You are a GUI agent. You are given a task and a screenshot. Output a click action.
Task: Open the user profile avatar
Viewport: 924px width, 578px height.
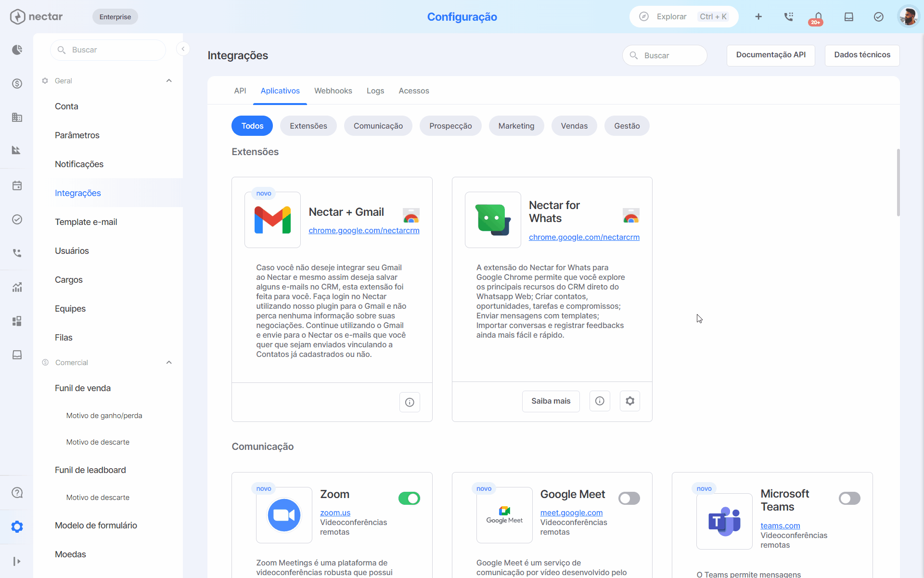pyautogui.click(x=909, y=17)
